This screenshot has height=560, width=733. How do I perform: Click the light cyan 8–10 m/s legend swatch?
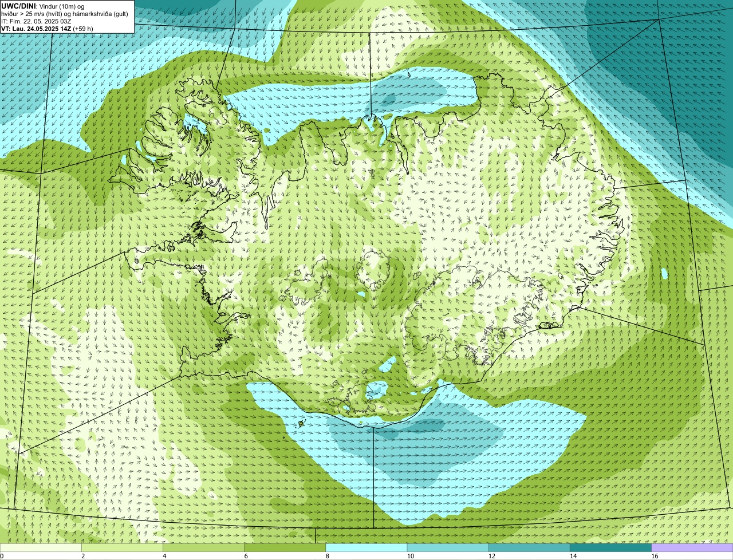point(366,547)
